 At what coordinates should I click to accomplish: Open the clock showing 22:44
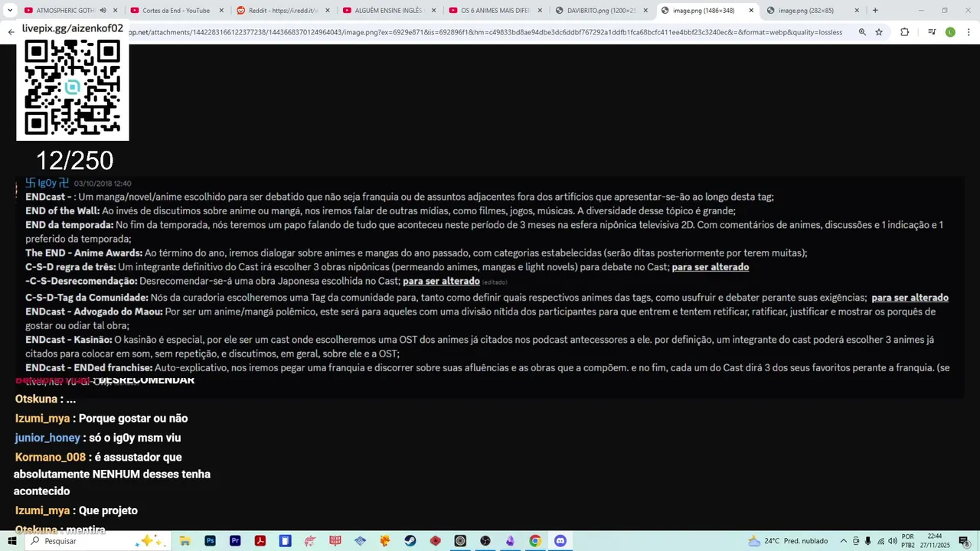935,541
